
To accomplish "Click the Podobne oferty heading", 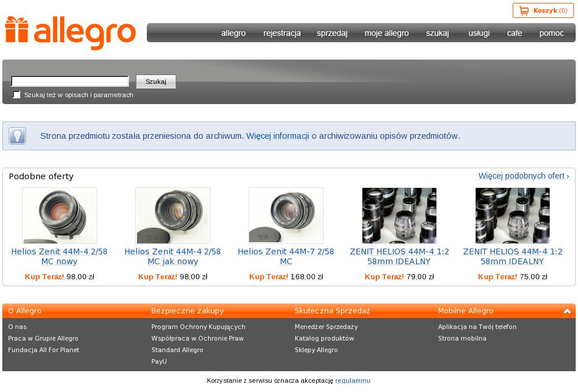I will (41, 176).
